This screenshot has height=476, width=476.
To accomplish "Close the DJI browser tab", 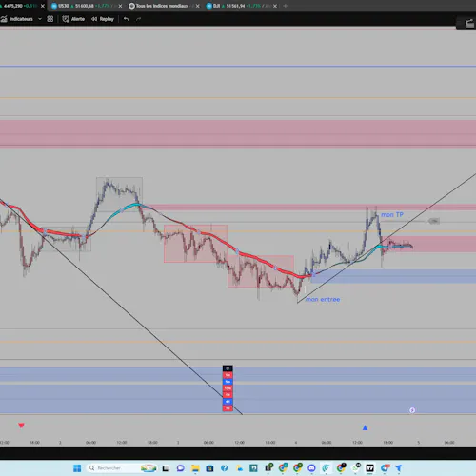I will pyautogui.click(x=275, y=6).
